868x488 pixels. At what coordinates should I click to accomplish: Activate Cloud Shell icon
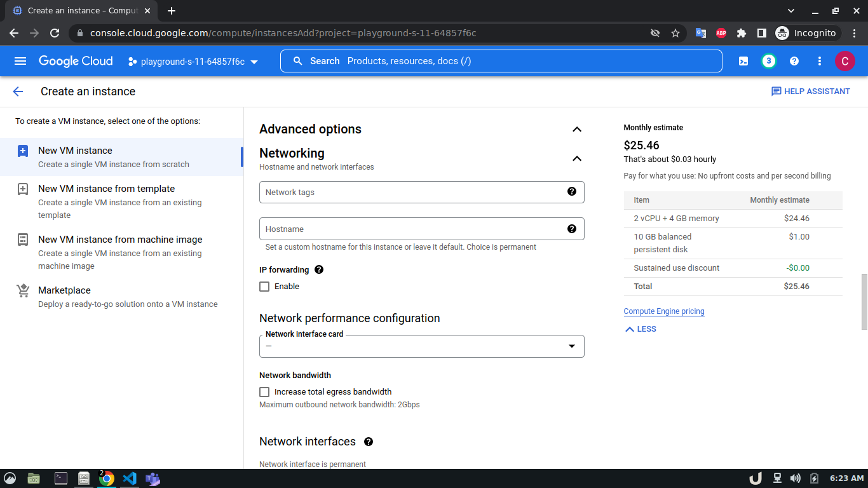point(743,61)
